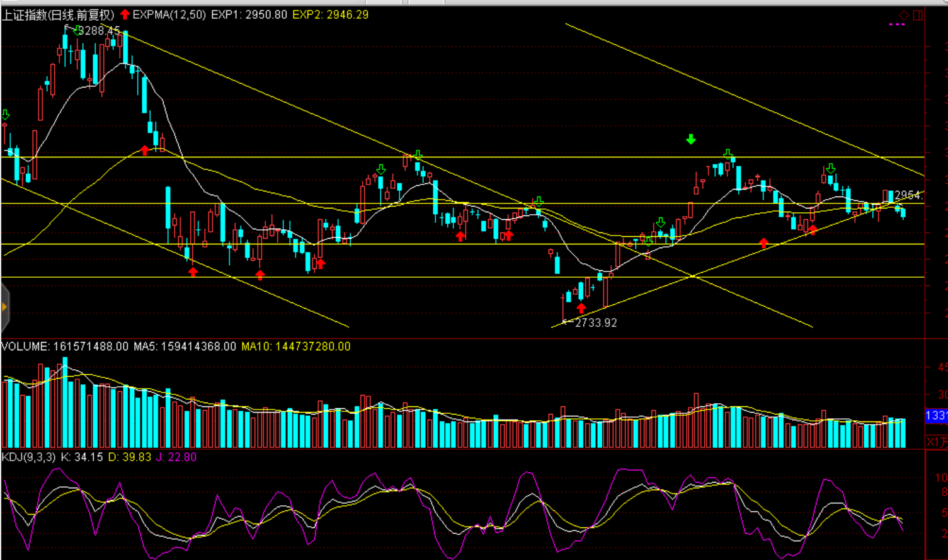
Task: Click the red split-panel icon at top right
Action: [918, 15]
